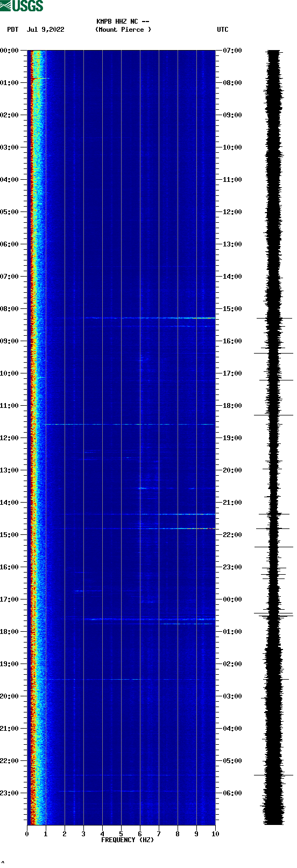297x868 pixels.
Task: Click the 10 Hz frequency tick label
Action: (215, 834)
